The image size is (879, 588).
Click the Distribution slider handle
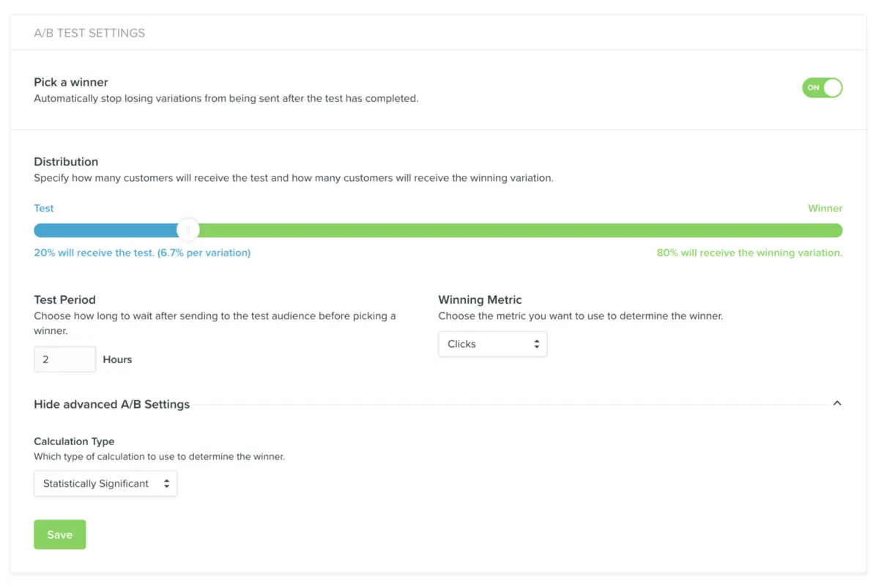tap(188, 231)
